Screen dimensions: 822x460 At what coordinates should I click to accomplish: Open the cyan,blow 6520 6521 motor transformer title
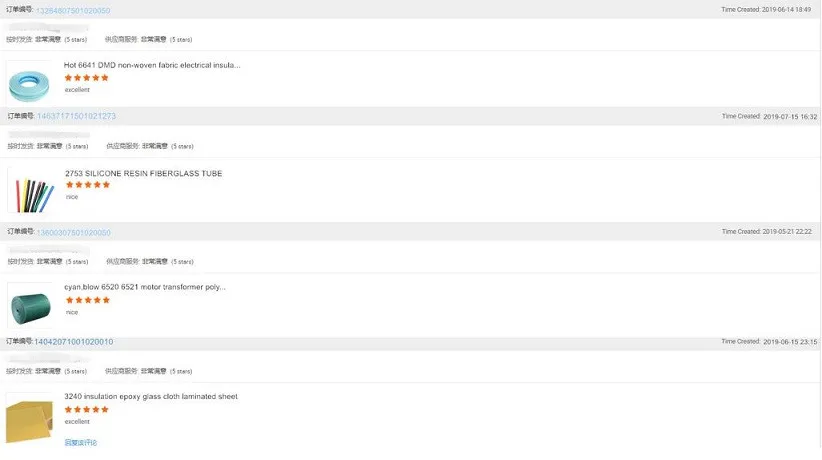145,287
